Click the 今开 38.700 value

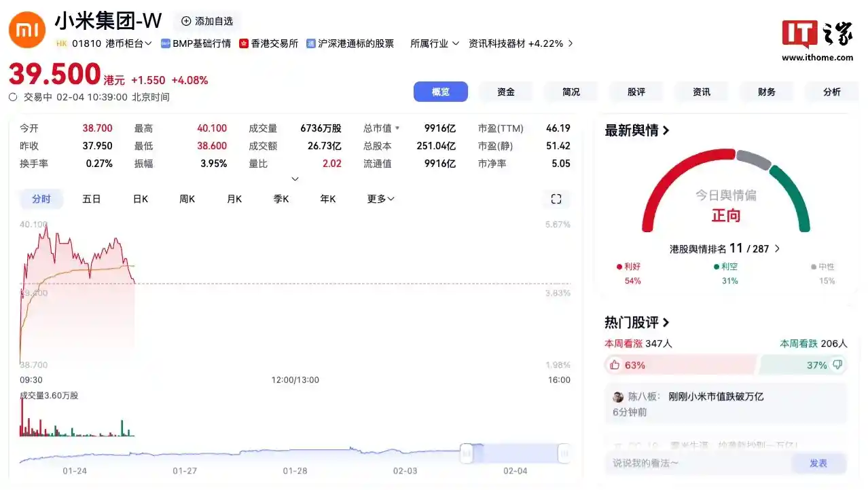pos(98,128)
